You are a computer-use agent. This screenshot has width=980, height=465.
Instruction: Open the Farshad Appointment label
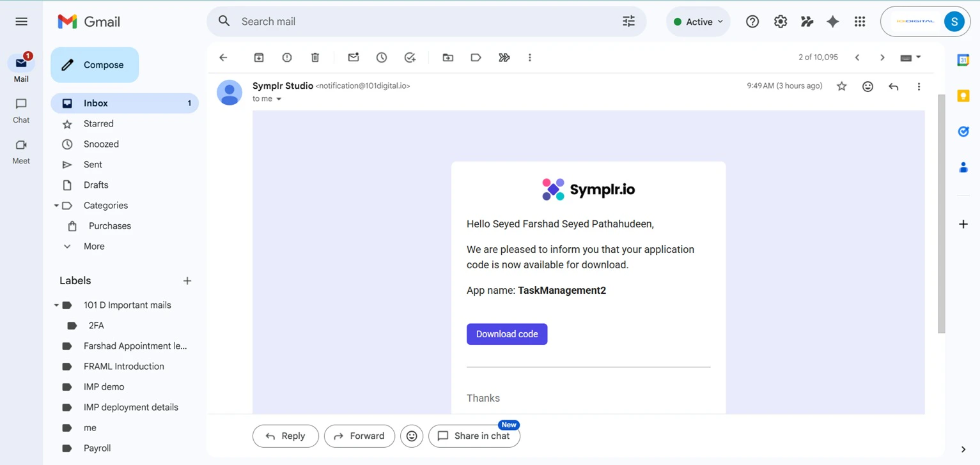click(x=125, y=346)
